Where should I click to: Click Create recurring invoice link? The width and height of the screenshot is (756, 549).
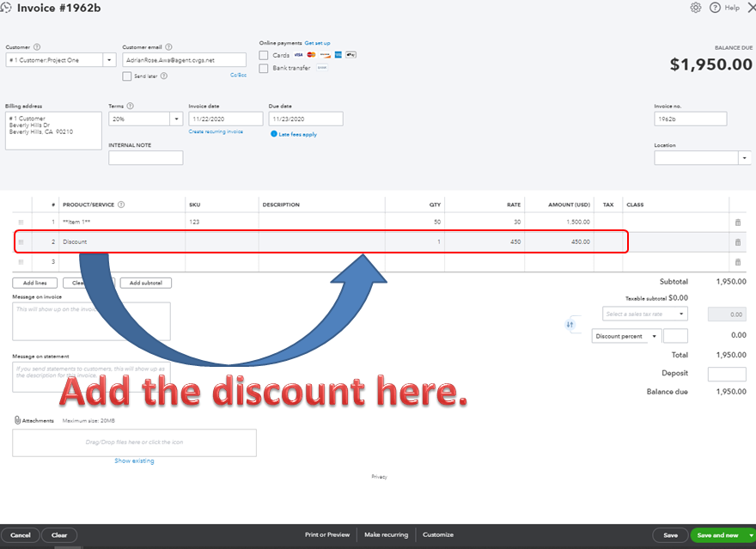click(x=216, y=131)
